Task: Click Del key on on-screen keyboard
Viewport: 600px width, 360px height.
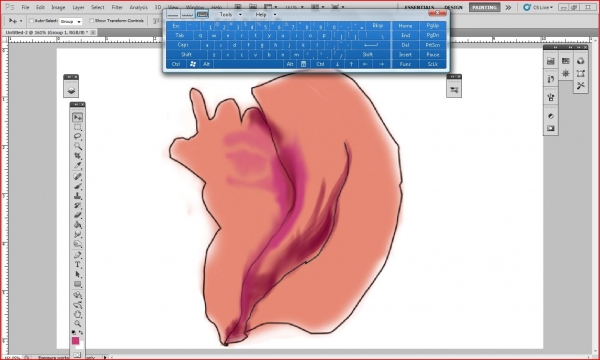Action: coord(405,45)
